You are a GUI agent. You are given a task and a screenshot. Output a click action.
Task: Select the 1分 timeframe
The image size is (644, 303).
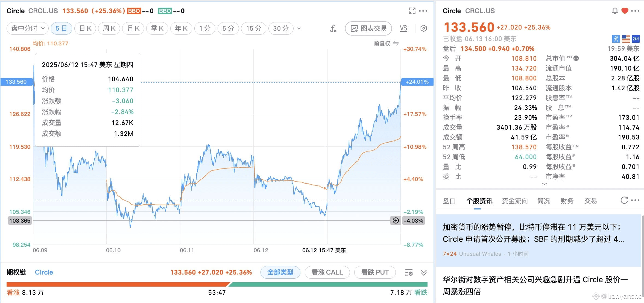pos(205,28)
